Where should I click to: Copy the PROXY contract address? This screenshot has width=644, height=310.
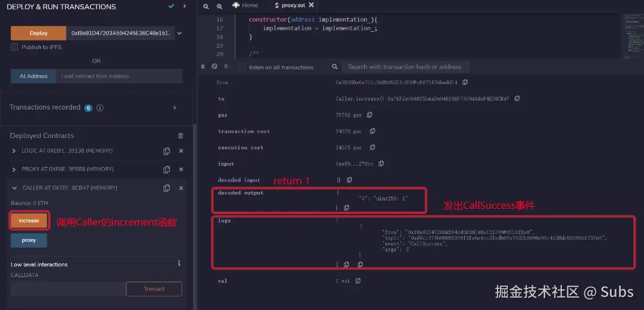[166, 169]
